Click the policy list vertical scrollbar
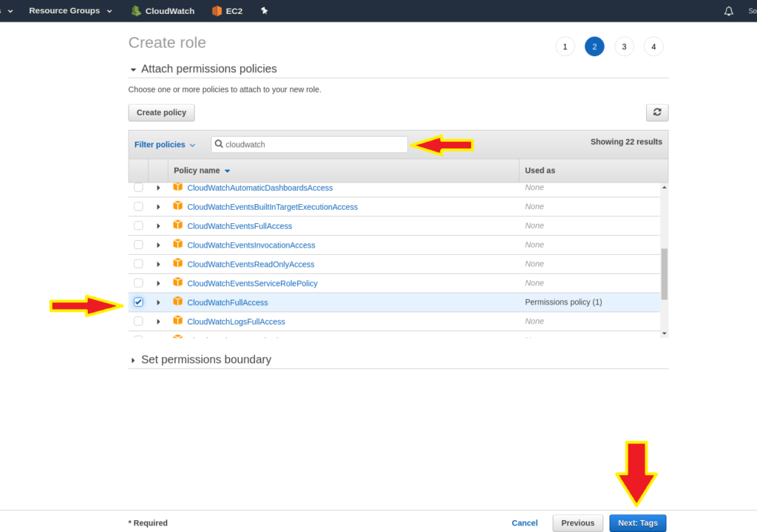The image size is (757, 532). pyautogui.click(x=664, y=273)
